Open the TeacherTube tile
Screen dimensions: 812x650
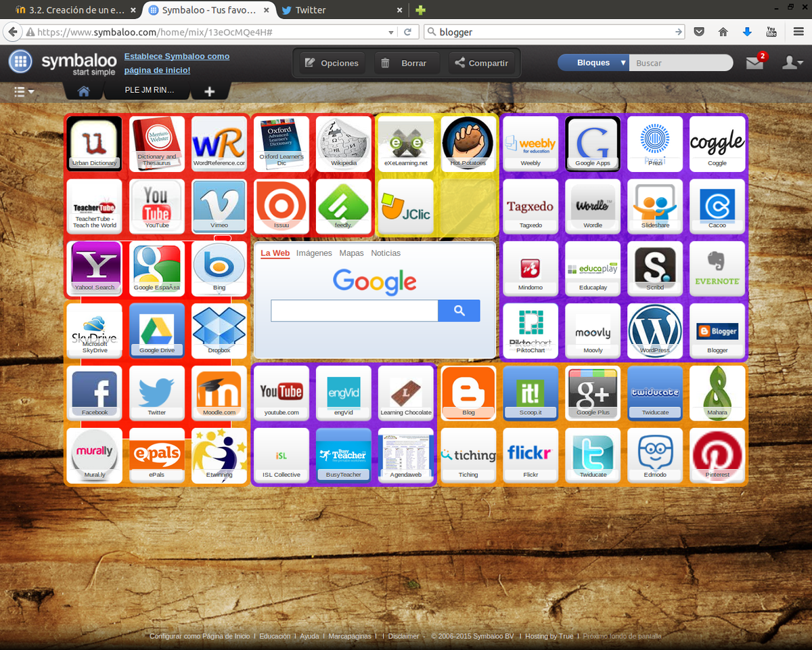point(95,206)
